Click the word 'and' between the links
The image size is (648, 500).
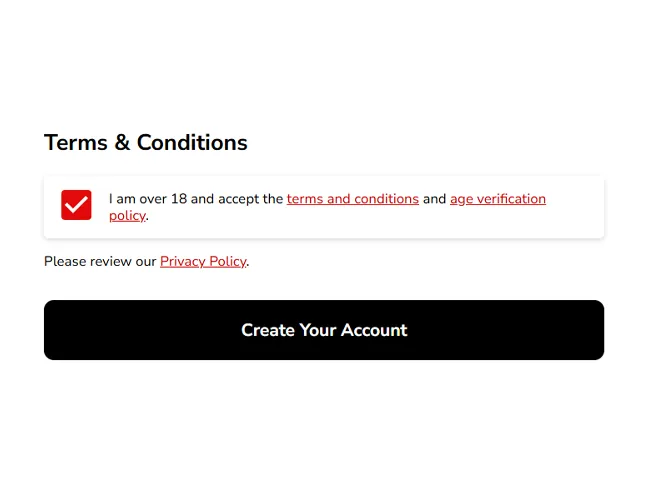point(434,199)
